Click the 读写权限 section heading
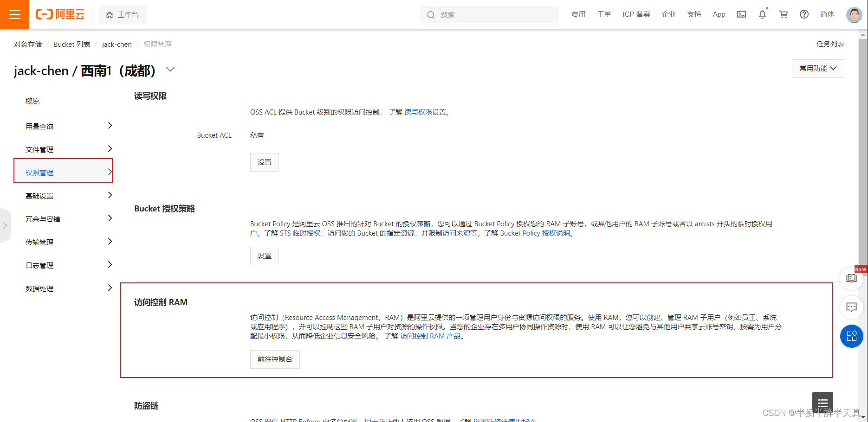The height and width of the screenshot is (422, 868). click(150, 96)
